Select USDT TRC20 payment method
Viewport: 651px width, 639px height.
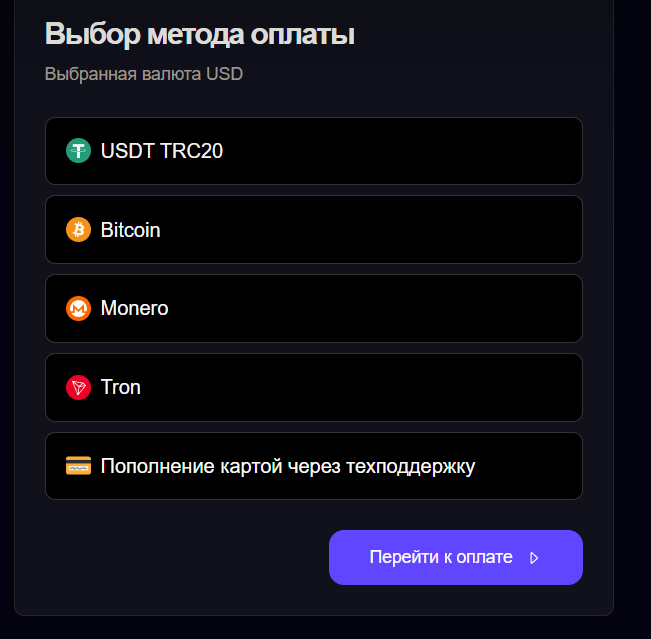[313, 151]
